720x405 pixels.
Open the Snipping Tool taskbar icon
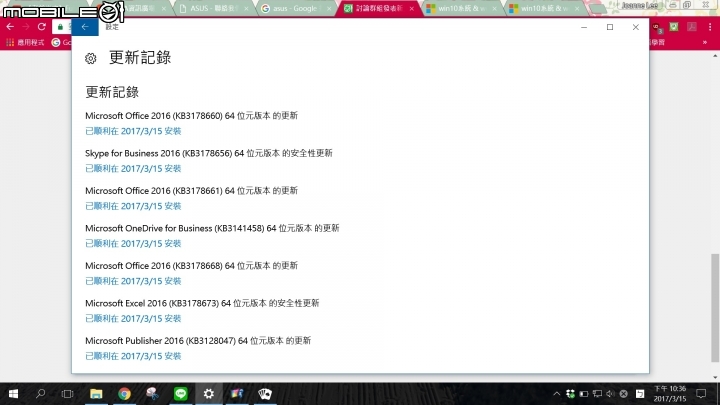152,394
